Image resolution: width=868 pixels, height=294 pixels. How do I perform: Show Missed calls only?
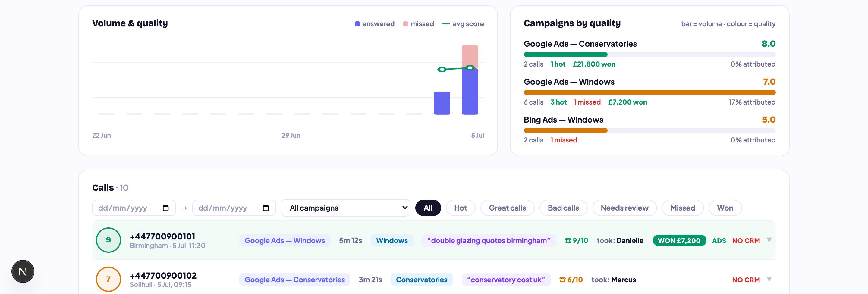682,208
